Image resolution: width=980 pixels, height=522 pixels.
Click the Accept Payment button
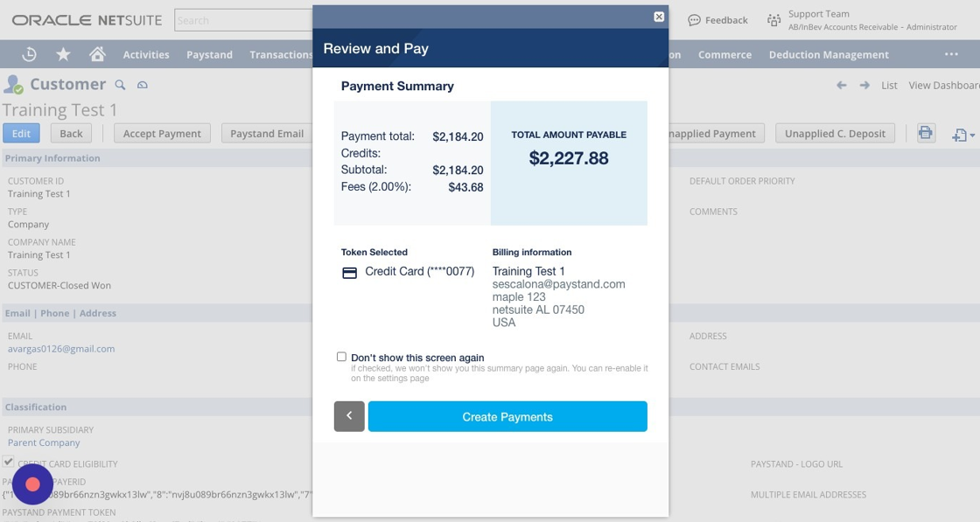[162, 134]
